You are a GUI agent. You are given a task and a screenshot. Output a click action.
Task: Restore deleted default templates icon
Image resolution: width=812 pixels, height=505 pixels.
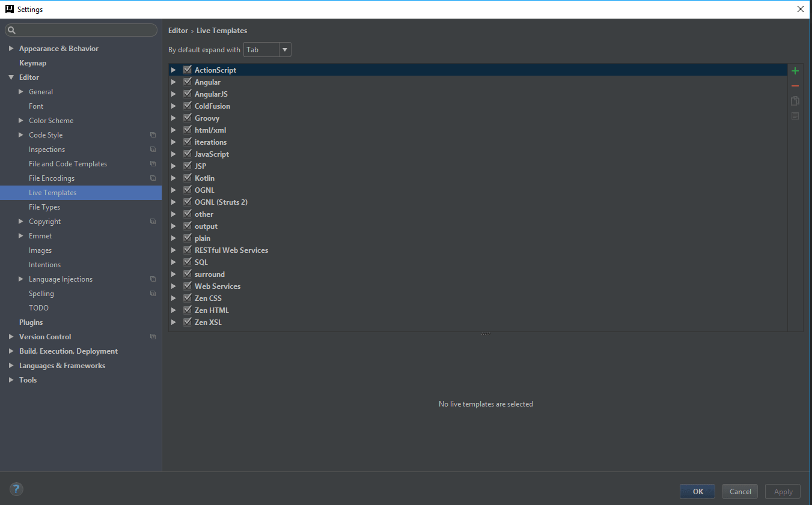click(x=795, y=115)
